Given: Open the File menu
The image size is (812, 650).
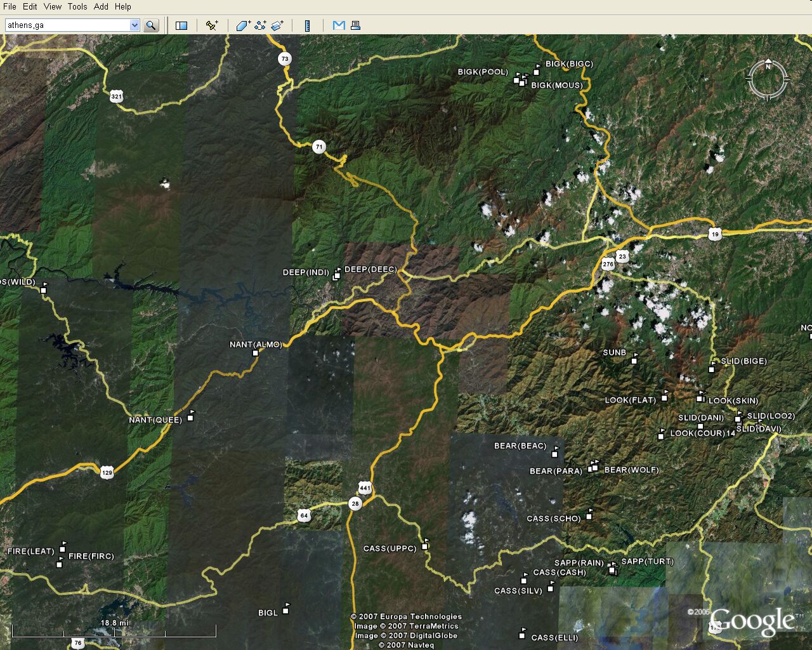Looking at the screenshot, I should click(10, 6).
